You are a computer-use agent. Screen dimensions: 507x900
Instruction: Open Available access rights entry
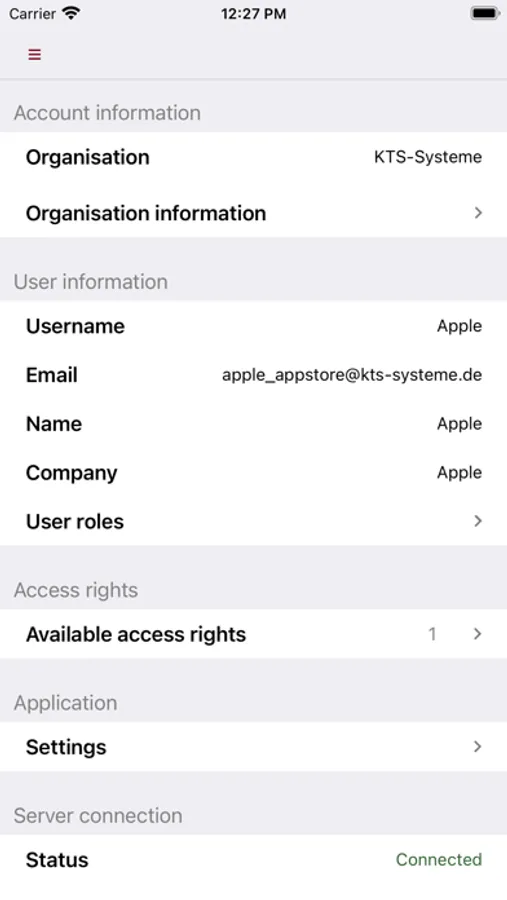click(253, 634)
